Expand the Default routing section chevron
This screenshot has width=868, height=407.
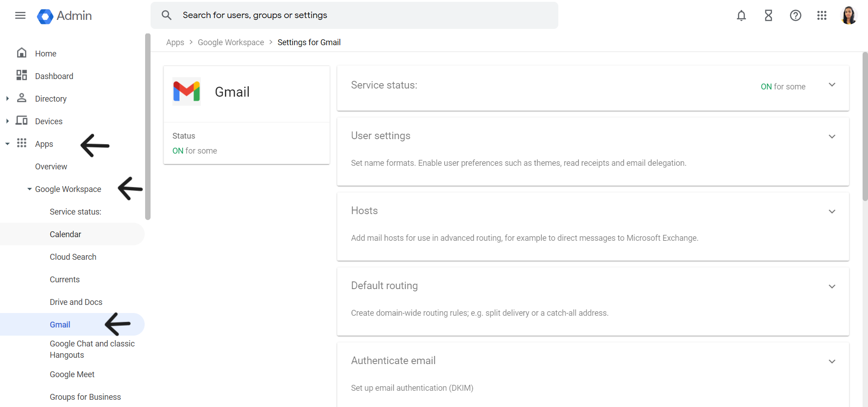[832, 286]
